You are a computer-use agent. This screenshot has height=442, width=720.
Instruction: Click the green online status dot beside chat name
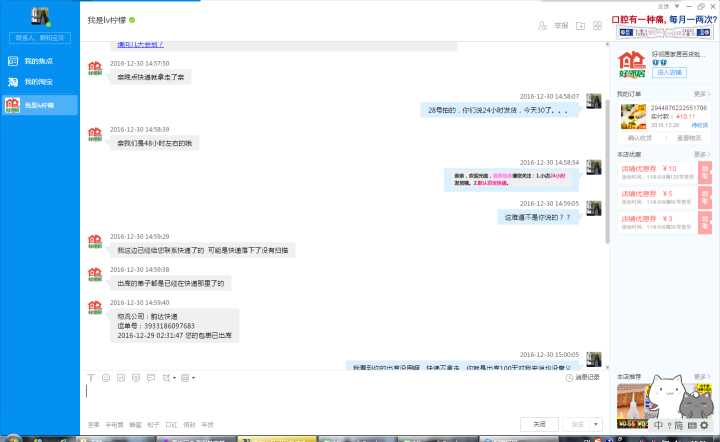tap(132, 20)
